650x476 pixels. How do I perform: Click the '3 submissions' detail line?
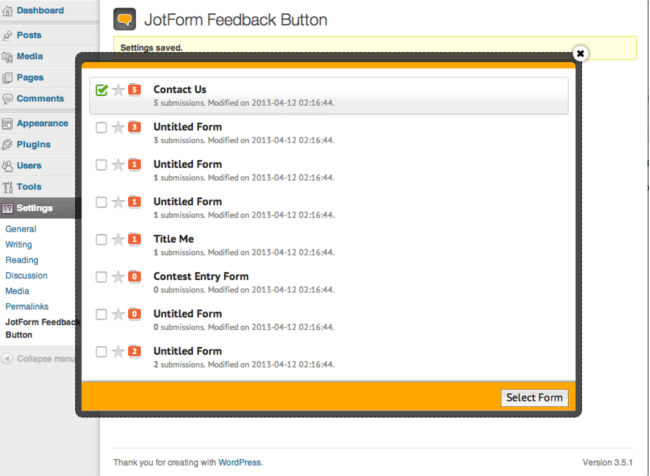pos(244,140)
